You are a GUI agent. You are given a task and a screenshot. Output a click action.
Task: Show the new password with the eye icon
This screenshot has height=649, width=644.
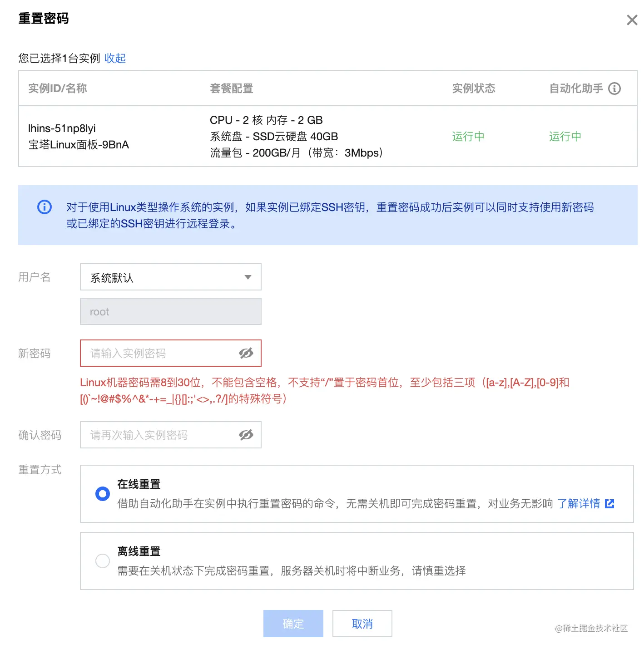(x=246, y=353)
